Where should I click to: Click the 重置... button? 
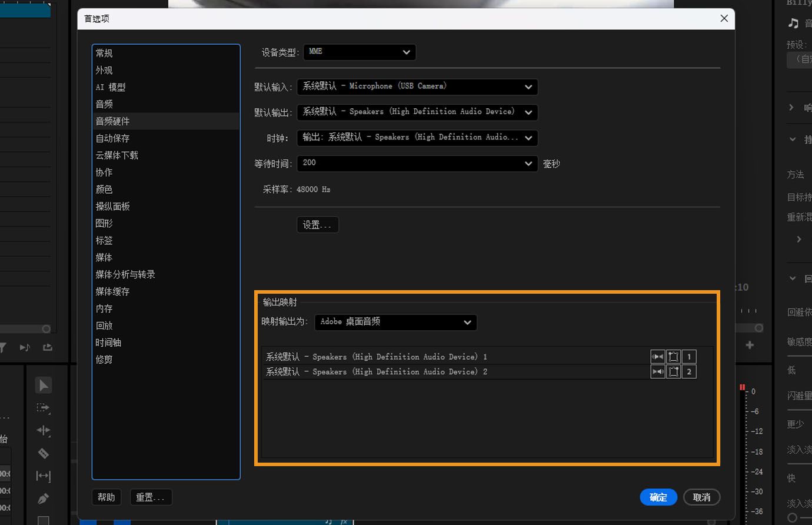(x=151, y=497)
